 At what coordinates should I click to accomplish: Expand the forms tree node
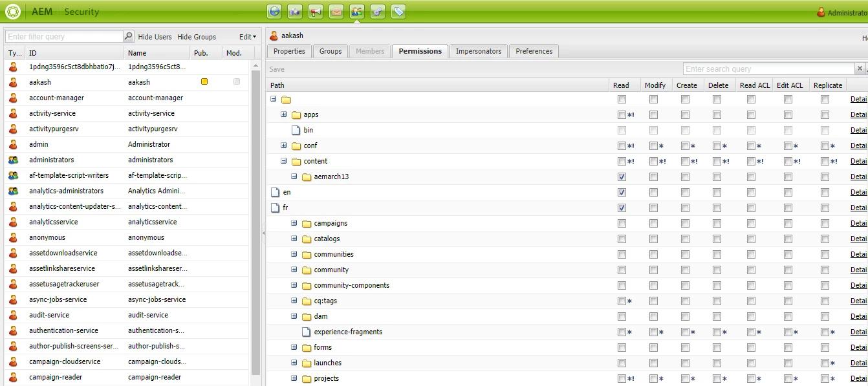pos(294,347)
